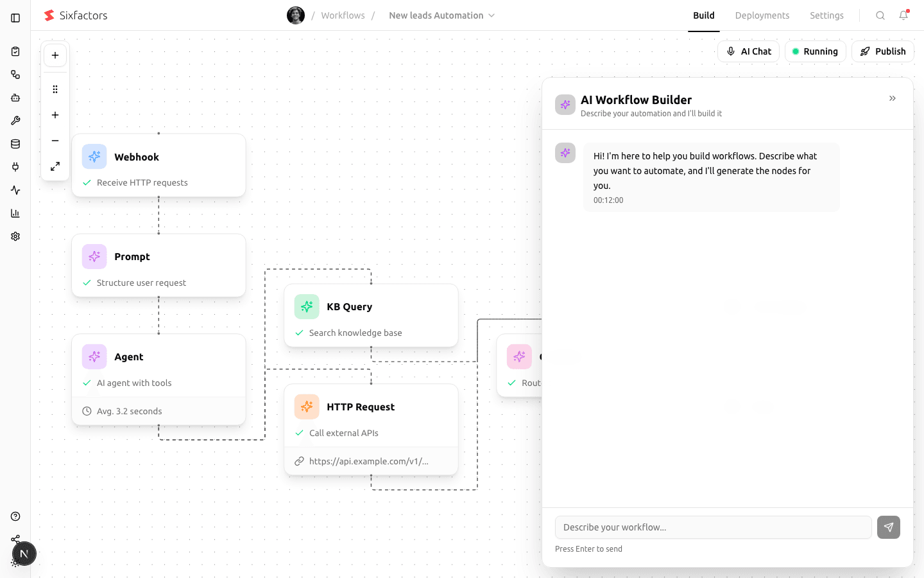Viewport: 924px width, 578px height.
Task: Switch to the Deployments tab
Action: (x=762, y=15)
